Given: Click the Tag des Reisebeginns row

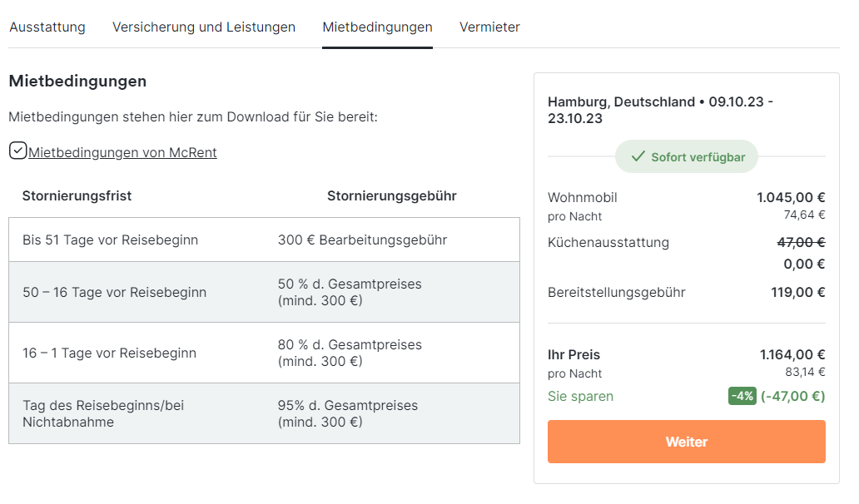Looking at the screenshot, I should point(264,413).
